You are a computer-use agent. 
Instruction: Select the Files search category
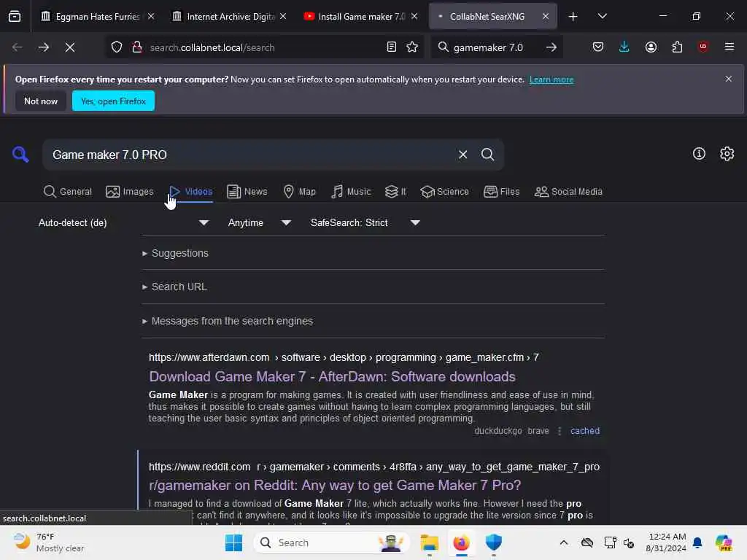[x=502, y=192]
